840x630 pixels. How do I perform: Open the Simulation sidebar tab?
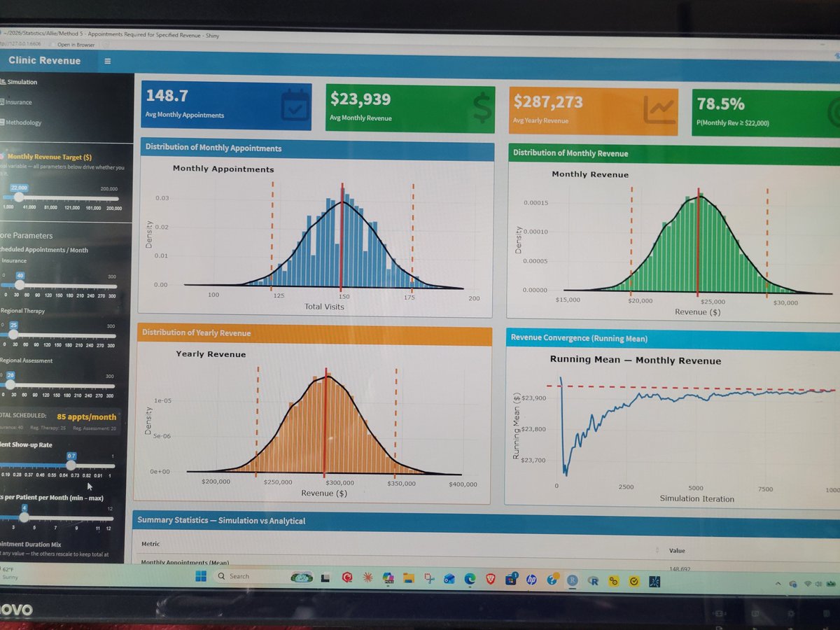(x=20, y=82)
